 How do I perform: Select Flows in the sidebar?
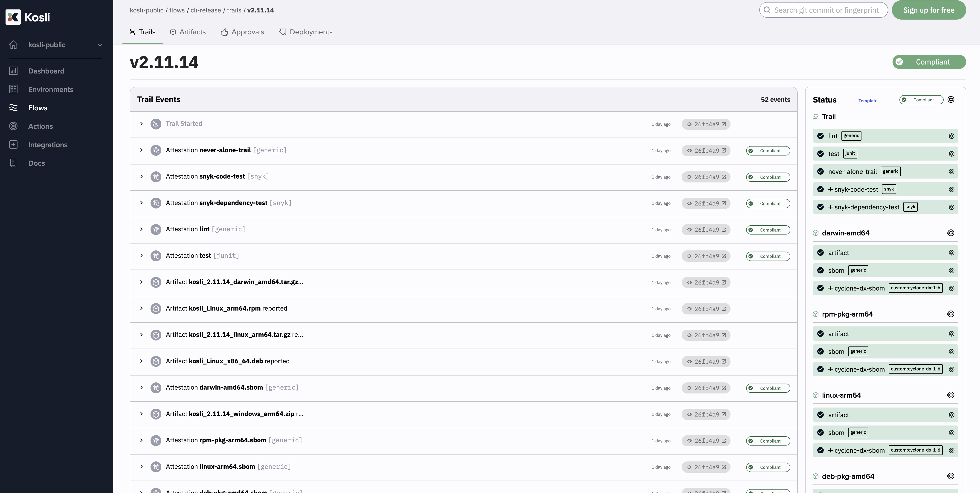pos(38,108)
